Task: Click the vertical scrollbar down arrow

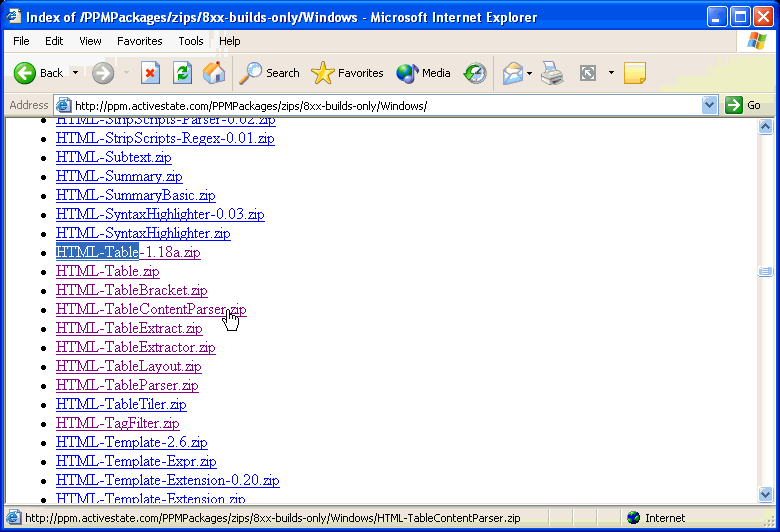Action: [766, 494]
